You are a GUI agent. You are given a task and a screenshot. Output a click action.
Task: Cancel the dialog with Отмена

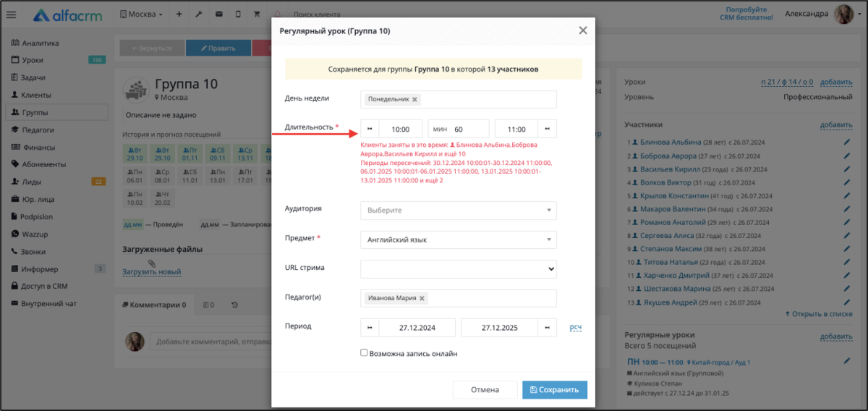click(485, 389)
